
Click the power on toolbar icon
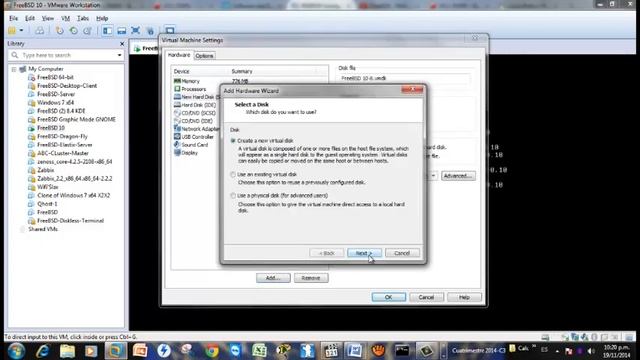pos(12,31)
